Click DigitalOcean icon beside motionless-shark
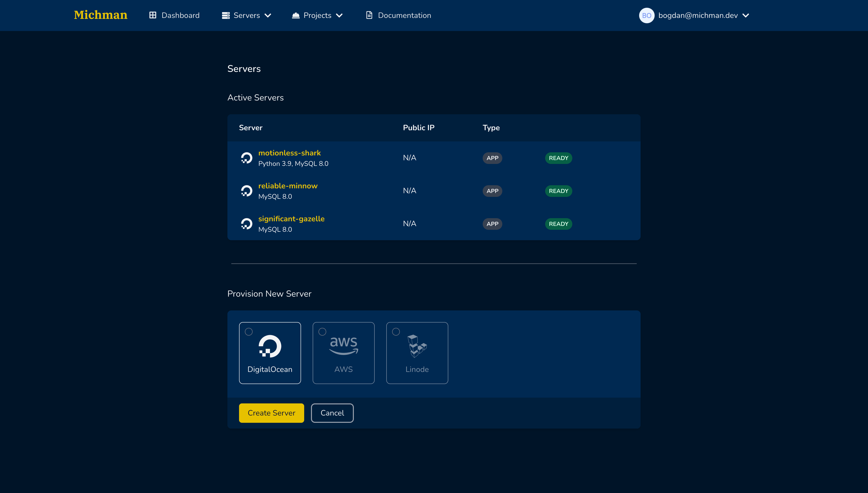 247,158
